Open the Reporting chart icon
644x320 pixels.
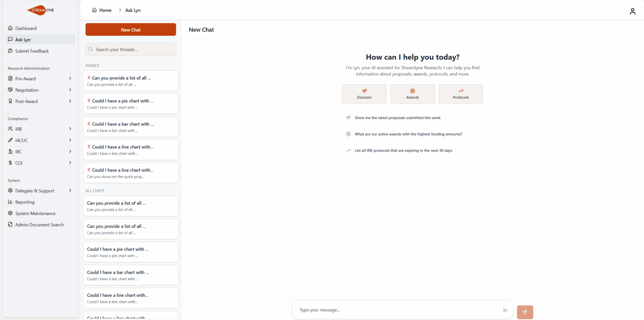10,202
